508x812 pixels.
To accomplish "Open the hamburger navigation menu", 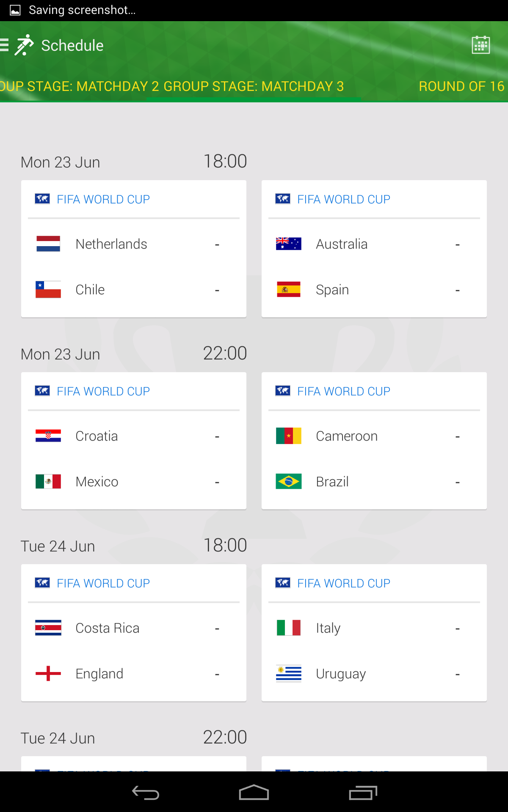I will [5, 45].
